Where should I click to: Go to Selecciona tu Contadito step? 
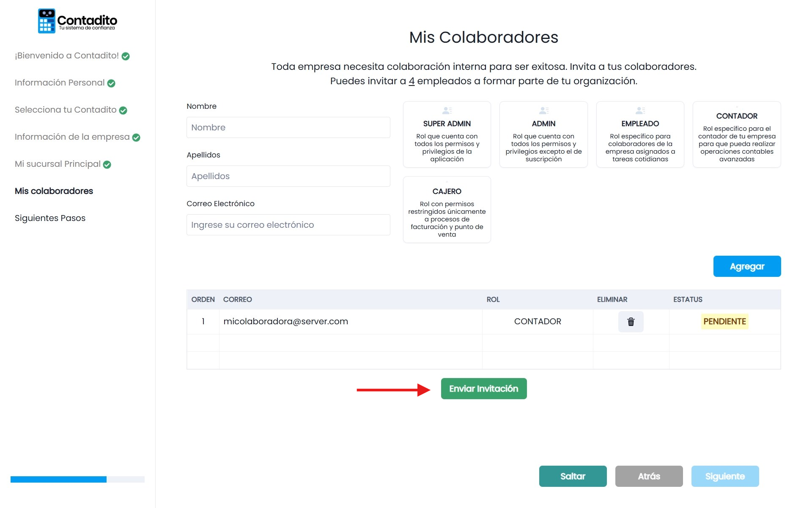click(66, 110)
